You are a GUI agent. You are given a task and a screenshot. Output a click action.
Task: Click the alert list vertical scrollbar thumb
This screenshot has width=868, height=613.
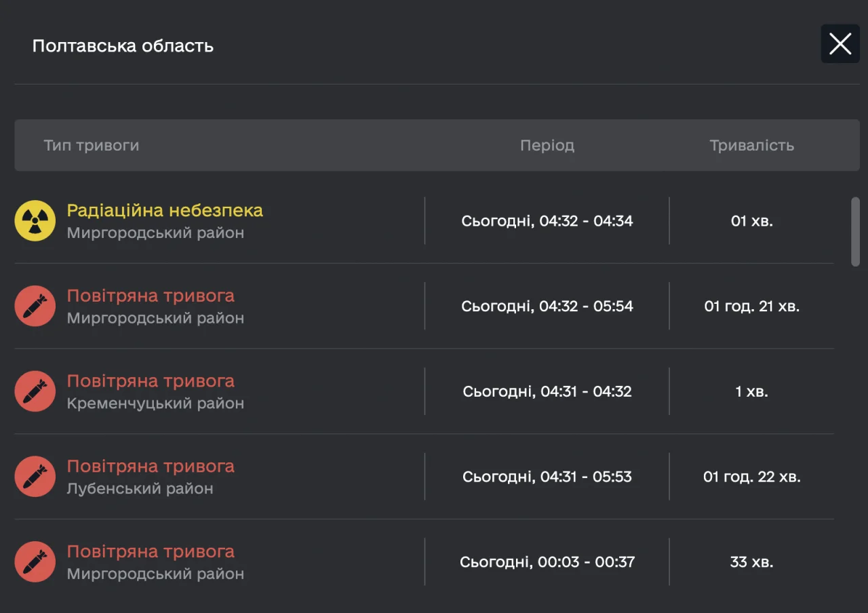click(855, 232)
